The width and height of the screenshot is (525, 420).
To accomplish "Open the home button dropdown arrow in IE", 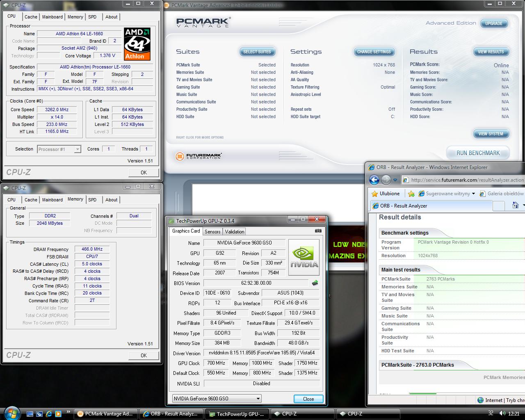I will [x=524, y=205].
